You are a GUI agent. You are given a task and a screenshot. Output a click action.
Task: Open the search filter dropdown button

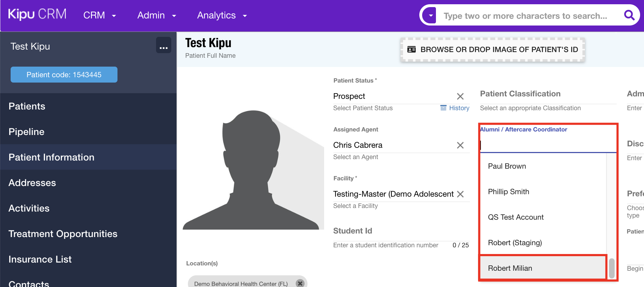pyautogui.click(x=430, y=16)
